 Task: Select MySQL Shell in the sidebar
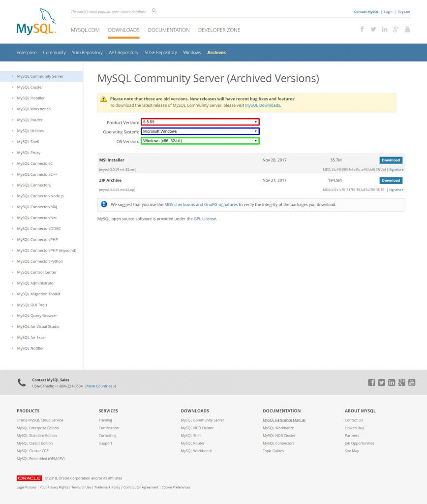28,142
